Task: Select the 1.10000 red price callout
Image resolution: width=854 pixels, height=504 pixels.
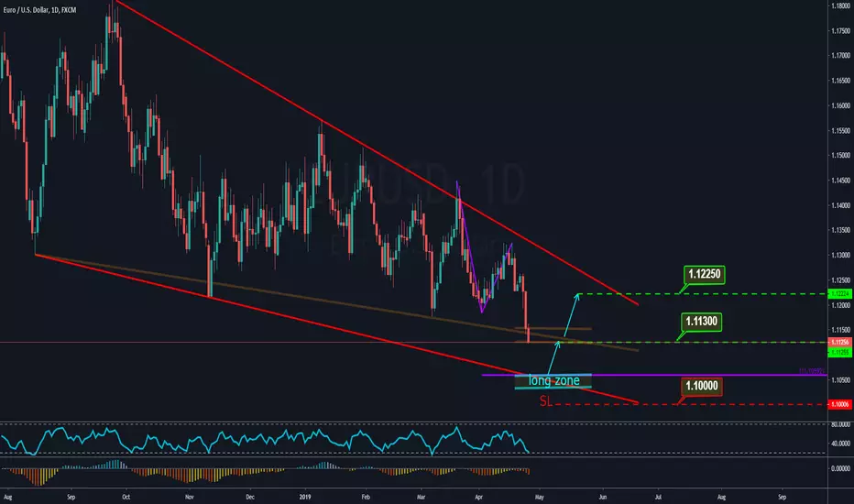Action: click(702, 387)
